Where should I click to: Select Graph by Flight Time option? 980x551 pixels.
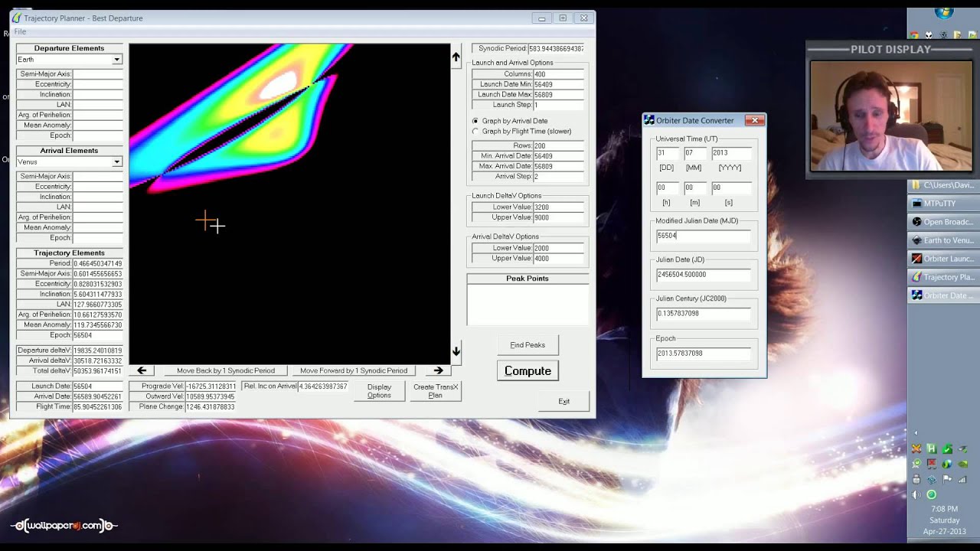[x=521, y=132]
